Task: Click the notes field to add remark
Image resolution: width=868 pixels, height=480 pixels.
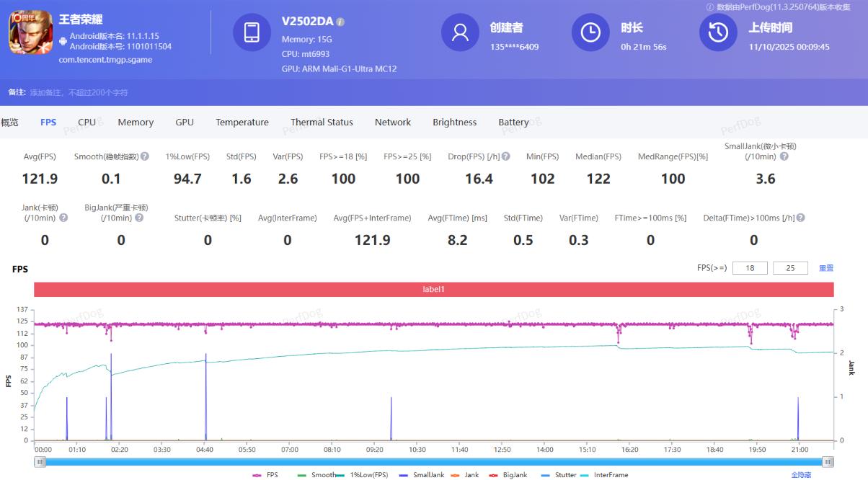Action: click(x=79, y=92)
